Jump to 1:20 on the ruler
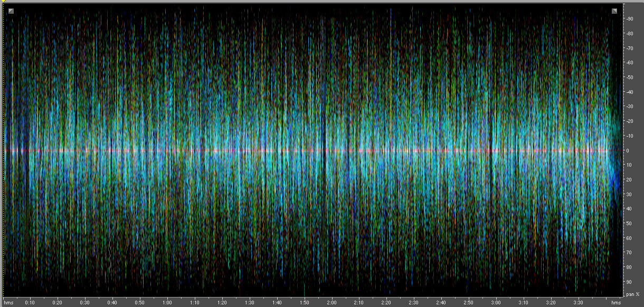644x307 pixels. [222, 303]
